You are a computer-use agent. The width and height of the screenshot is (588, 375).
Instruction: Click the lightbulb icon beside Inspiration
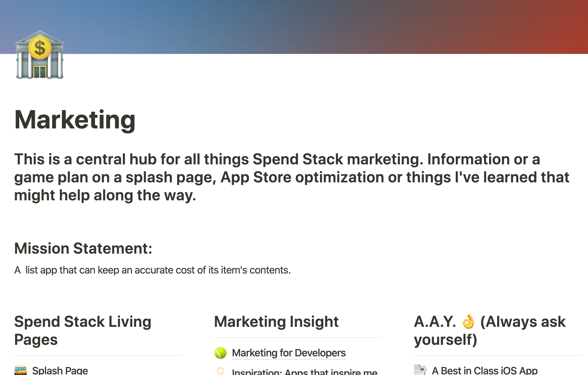tap(221, 371)
